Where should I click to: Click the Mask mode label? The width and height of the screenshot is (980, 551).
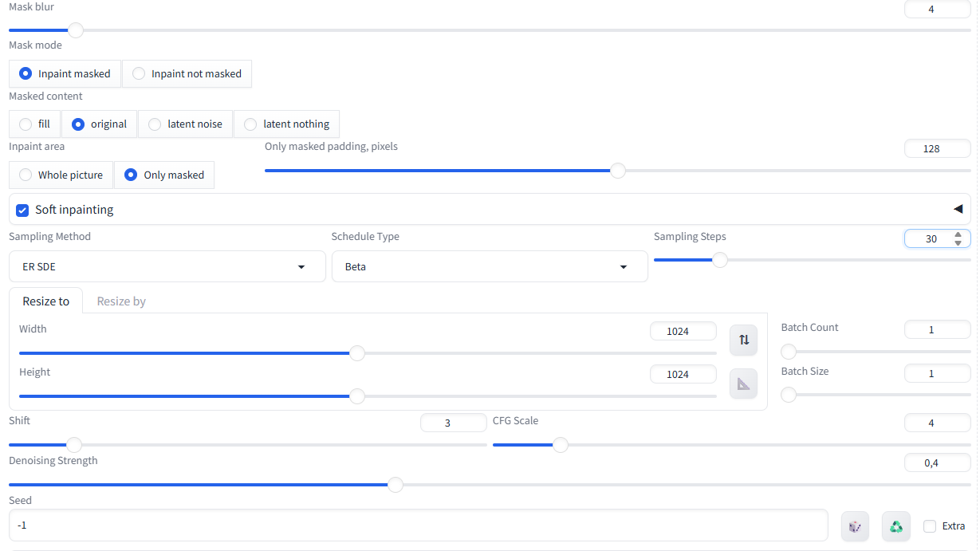(35, 45)
